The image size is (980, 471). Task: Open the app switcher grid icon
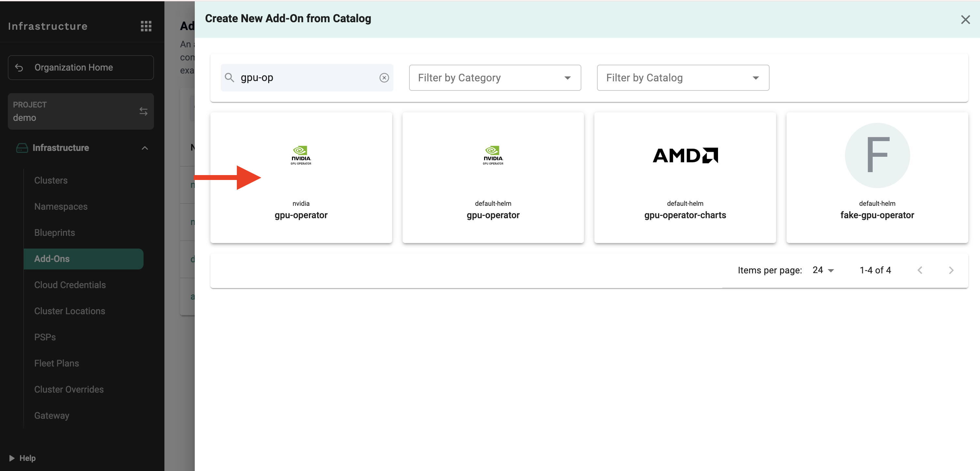click(x=146, y=26)
